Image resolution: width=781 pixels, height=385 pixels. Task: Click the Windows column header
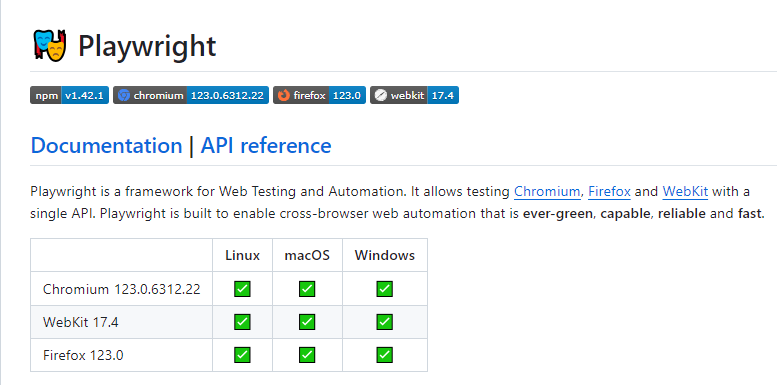click(x=385, y=256)
